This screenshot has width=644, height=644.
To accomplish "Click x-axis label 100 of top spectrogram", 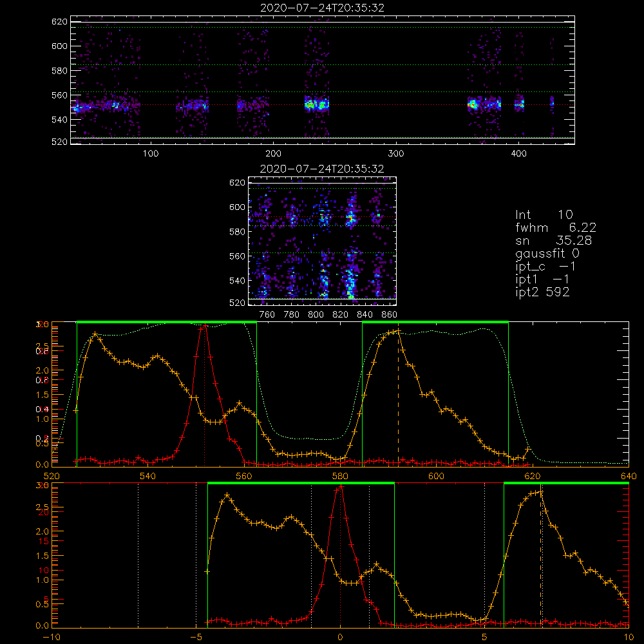I will pos(151,154).
